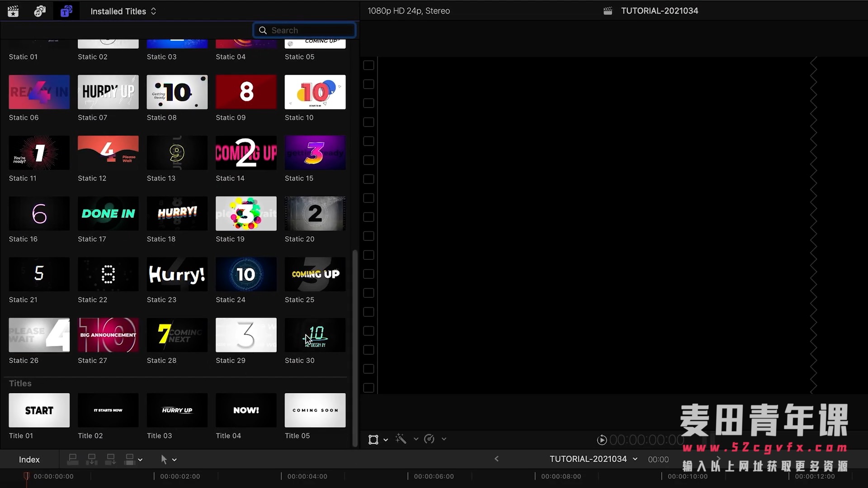This screenshot has width=868, height=488.
Task: Click the Titles section heading
Action: coord(20,383)
